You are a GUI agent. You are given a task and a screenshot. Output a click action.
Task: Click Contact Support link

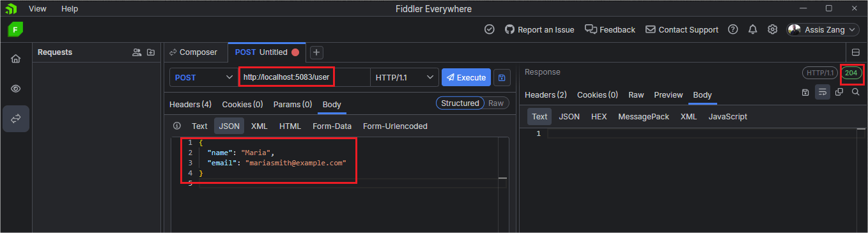click(682, 29)
